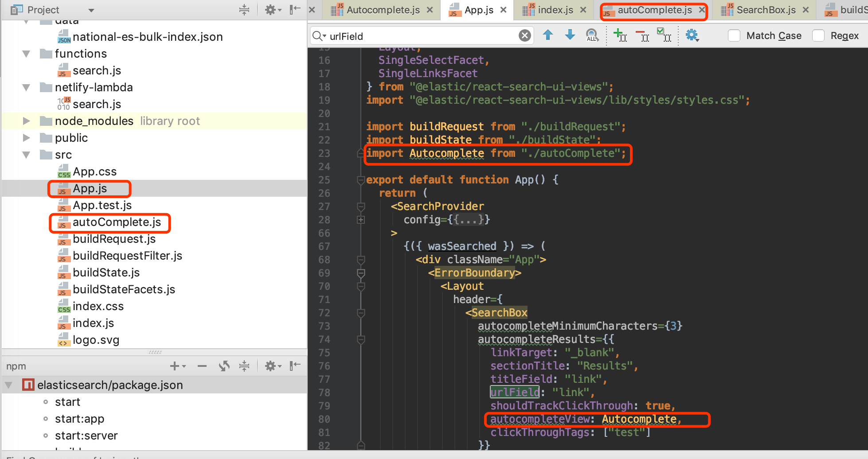Toggle the code fold marker at line 25
The width and height of the screenshot is (868, 459).
tap(360, 179)
